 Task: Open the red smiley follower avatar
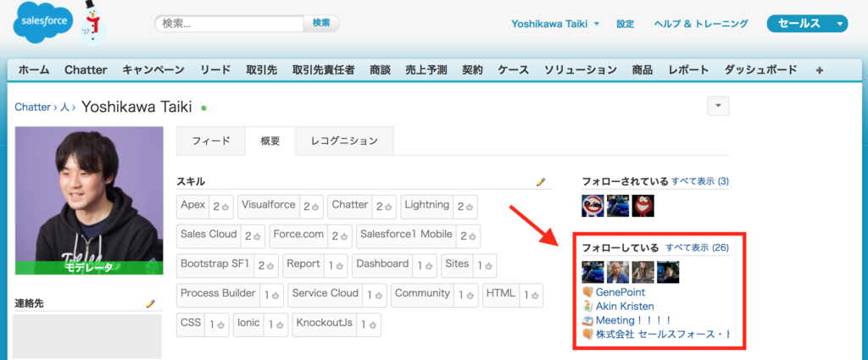[643, 206]
